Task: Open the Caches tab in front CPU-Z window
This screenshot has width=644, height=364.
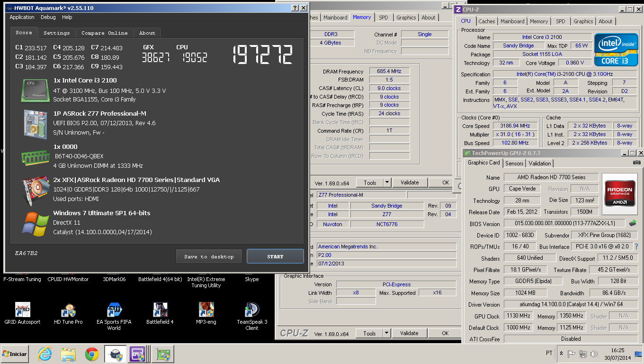Action: [487, 21]
